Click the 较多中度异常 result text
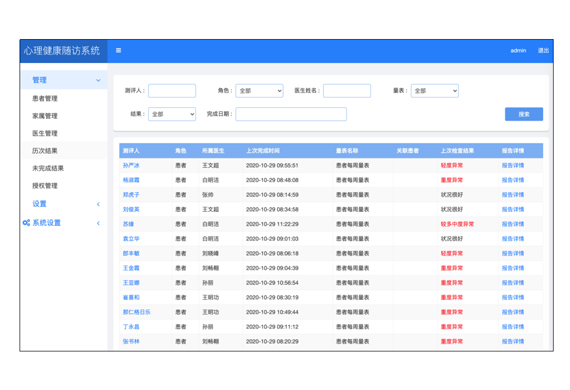The width and height of the screenshot is (570, 390). pos(457,224)
